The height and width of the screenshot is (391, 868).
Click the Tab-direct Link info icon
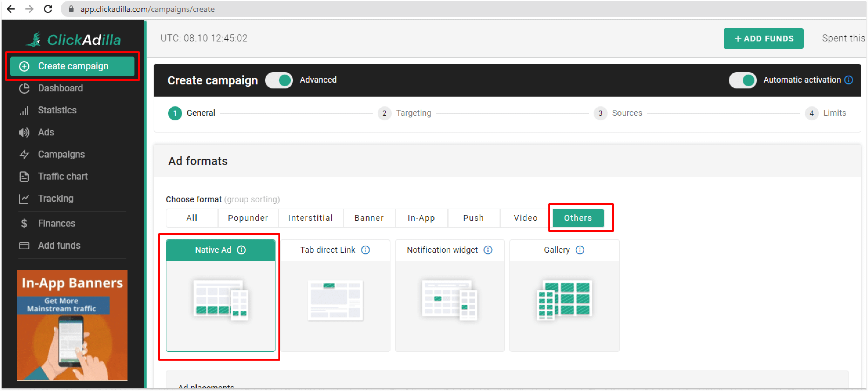[x=365, y=250]
